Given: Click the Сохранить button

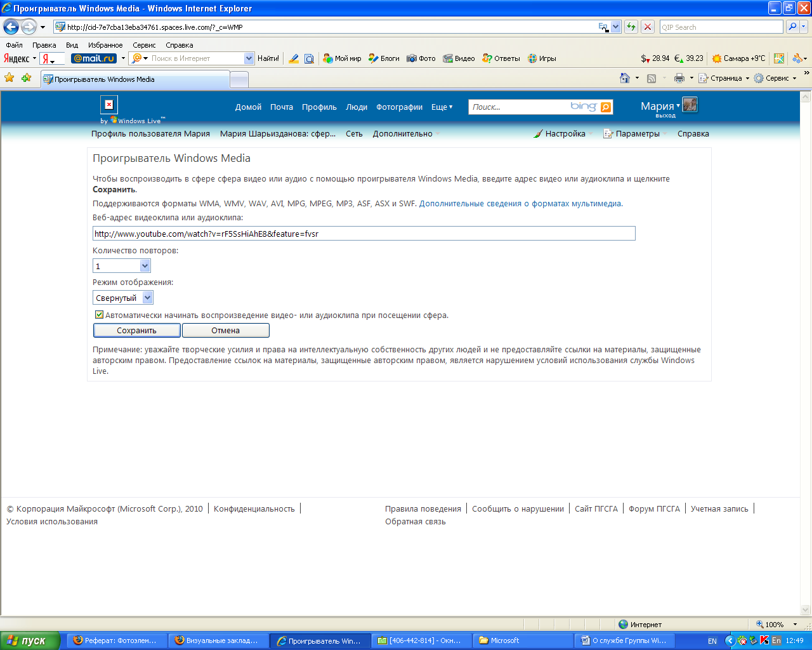Looking at the screenshot, I should click(136, 330).
